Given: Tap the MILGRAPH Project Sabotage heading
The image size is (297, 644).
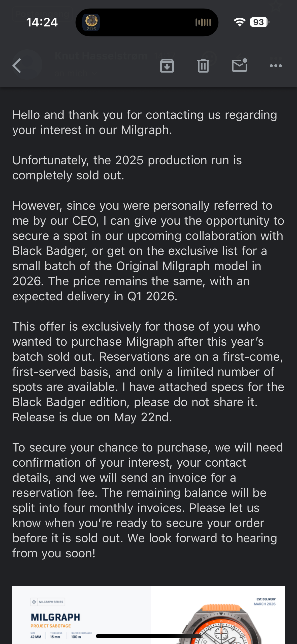Looking at the screenshot, I should click(x=55, y=620).
